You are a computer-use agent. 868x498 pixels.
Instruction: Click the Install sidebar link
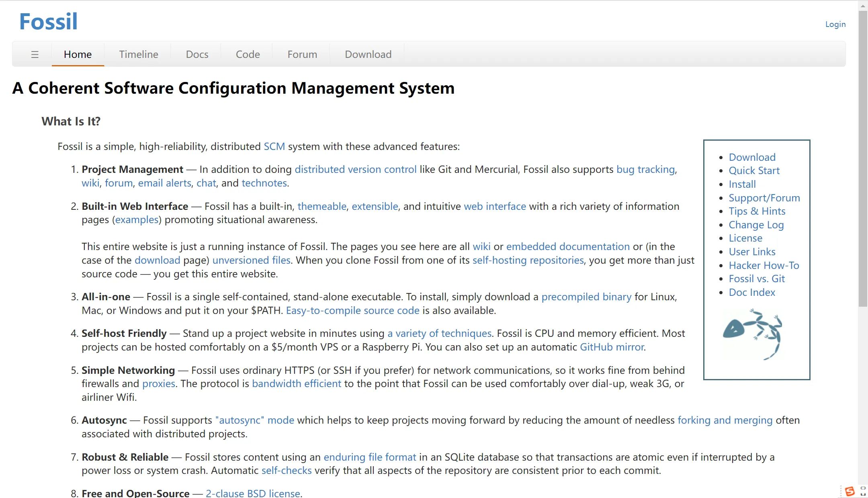click(x=742, y=184)
